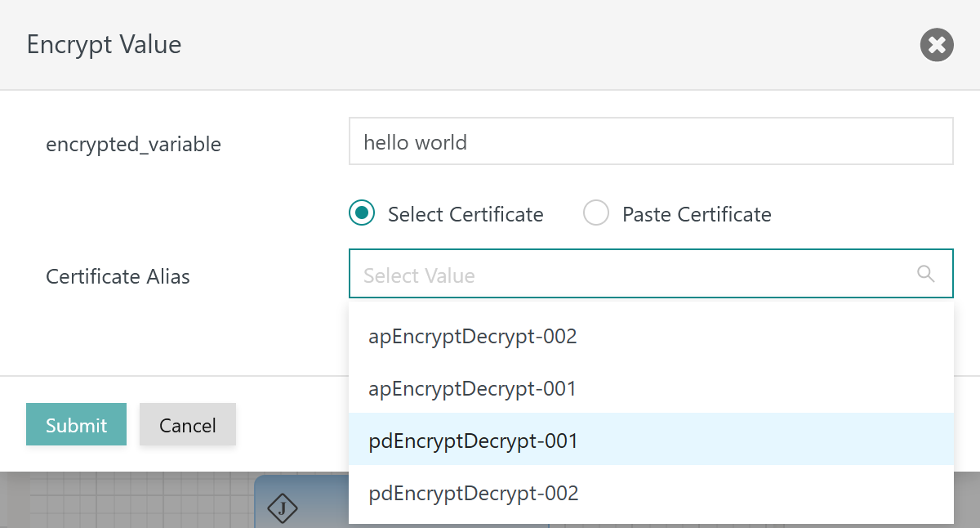
Task: Close the Encrypt Value dialog
Action: (x=937, y=44)
